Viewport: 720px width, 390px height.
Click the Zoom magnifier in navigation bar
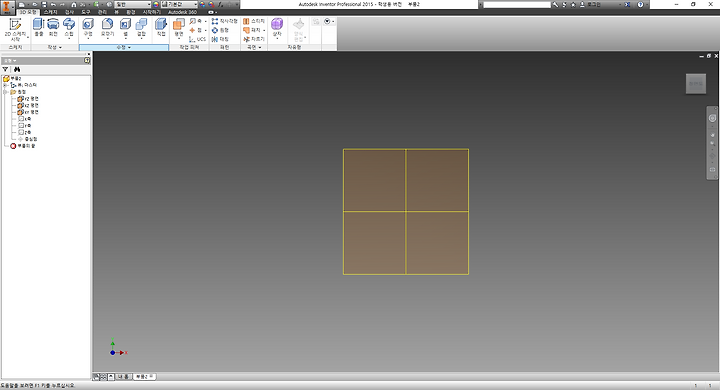tap(712, 143)
